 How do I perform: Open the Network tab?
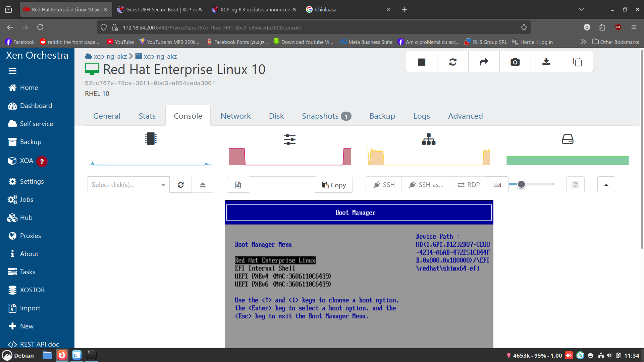point(235,116)
